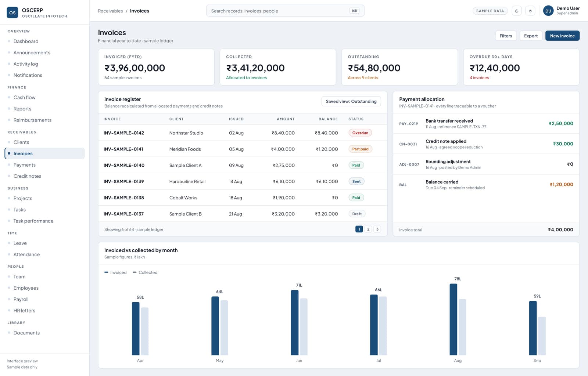Open Payments under Receivables
Image resolution: width=588 pixels, height=376 pixels.
pos(44,165)
